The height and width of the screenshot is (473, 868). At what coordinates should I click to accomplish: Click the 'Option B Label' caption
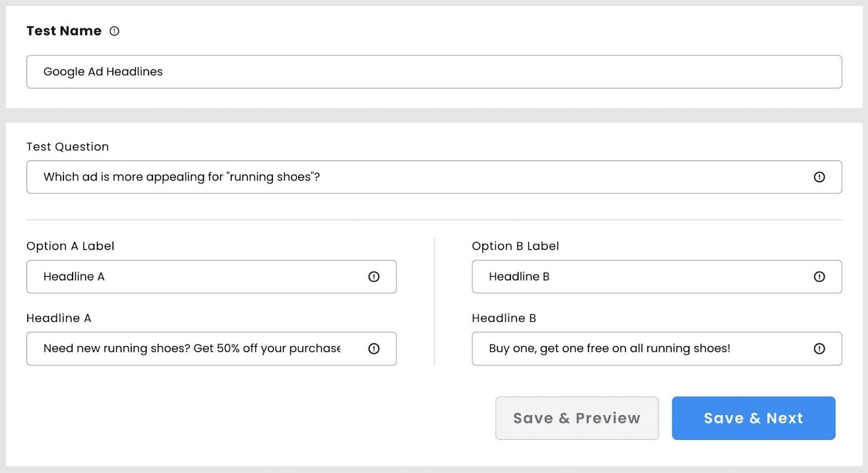(x=515, y=246)
